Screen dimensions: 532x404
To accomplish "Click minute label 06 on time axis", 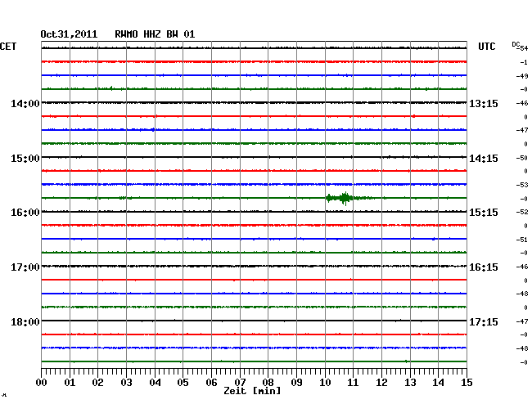I will coord(211,383).
